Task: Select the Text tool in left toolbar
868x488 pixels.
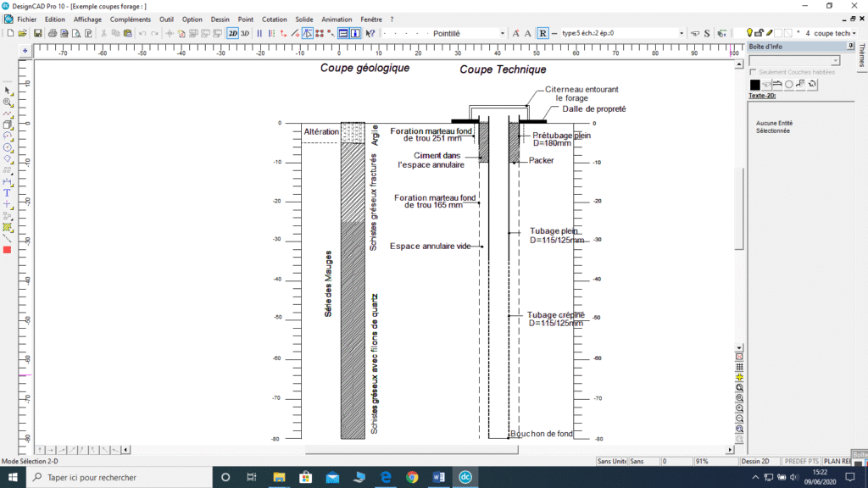Action: tap(8, 193)
